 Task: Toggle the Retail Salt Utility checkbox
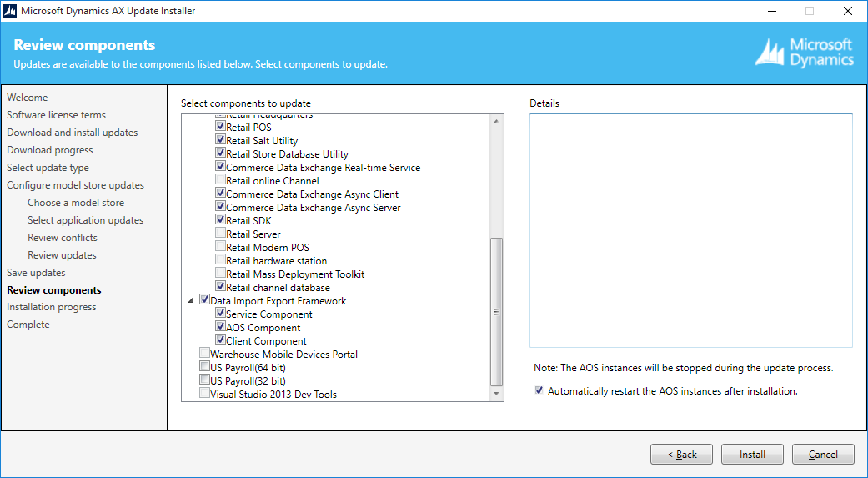220,139
